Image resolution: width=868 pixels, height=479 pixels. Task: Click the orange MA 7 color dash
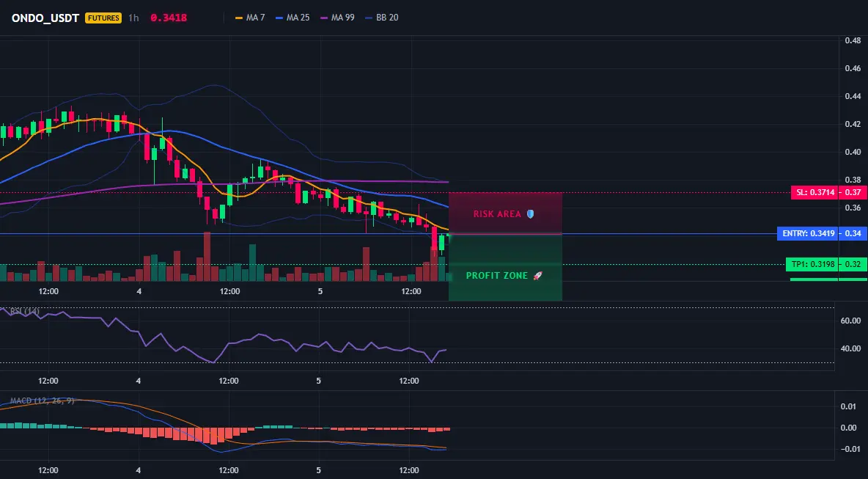(x=239, y=18)
